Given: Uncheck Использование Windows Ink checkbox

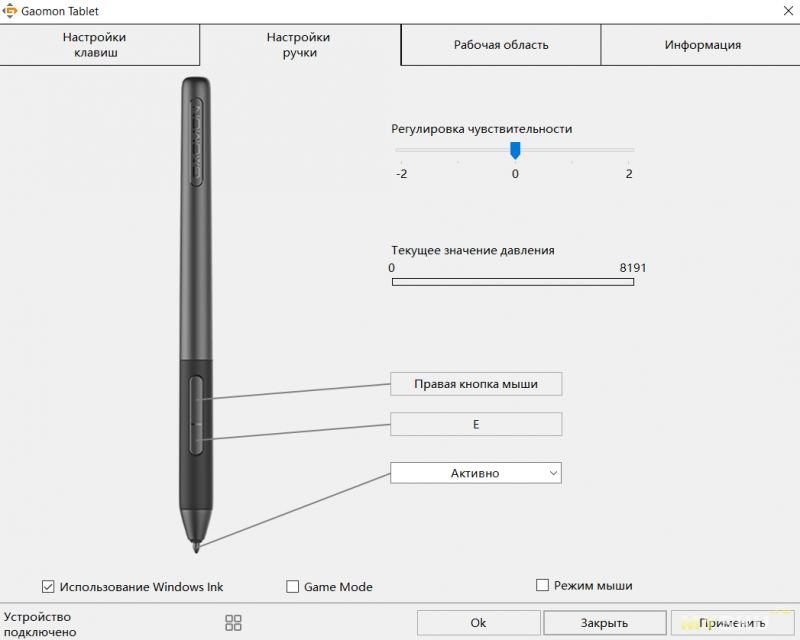Looking at the screenshot, I should (x=48, y=587).
